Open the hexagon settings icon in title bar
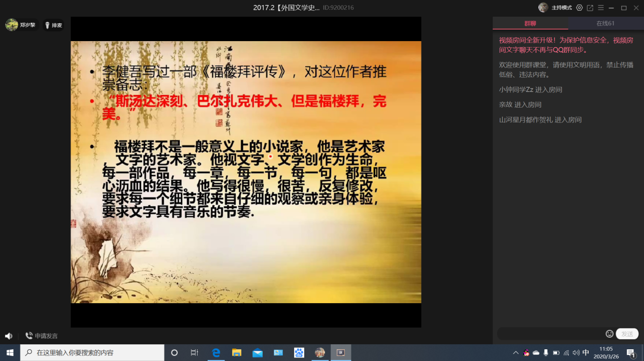644x361 pixels. tap(579, 8)
